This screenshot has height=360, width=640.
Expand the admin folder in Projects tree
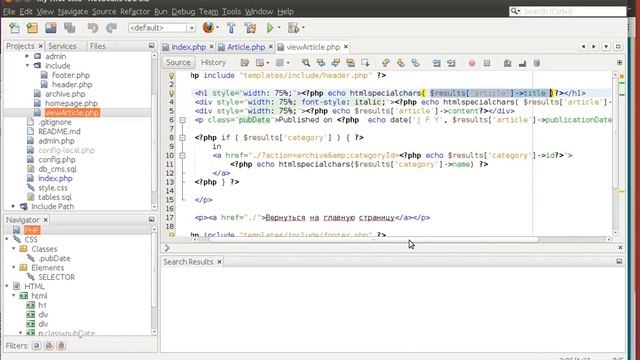[x=27, y=56]
